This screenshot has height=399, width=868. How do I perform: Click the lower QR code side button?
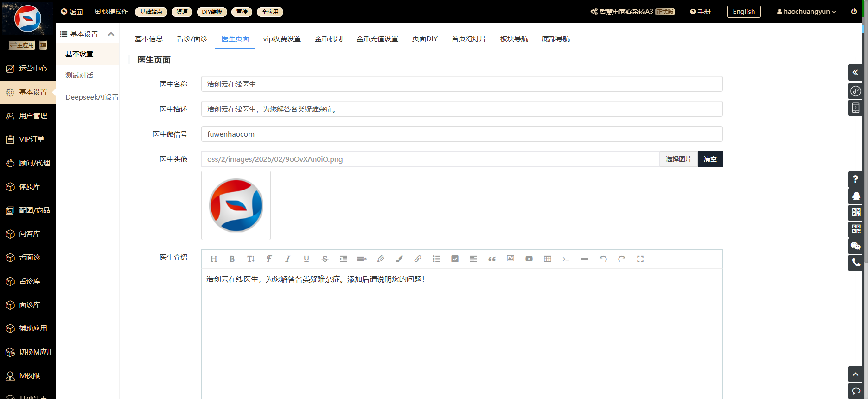(x=855, y=229)
